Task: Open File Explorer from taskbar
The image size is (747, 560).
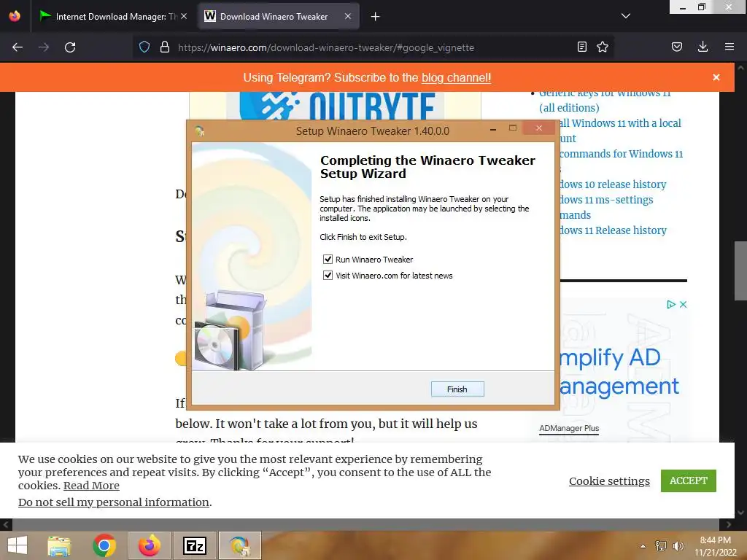Action: tap(59, 545)
